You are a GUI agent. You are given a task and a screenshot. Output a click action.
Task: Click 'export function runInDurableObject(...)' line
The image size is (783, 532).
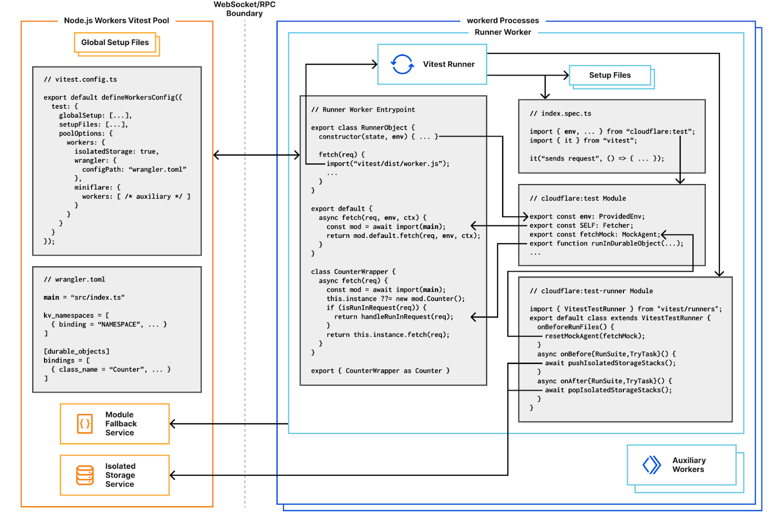coord(607,243)
